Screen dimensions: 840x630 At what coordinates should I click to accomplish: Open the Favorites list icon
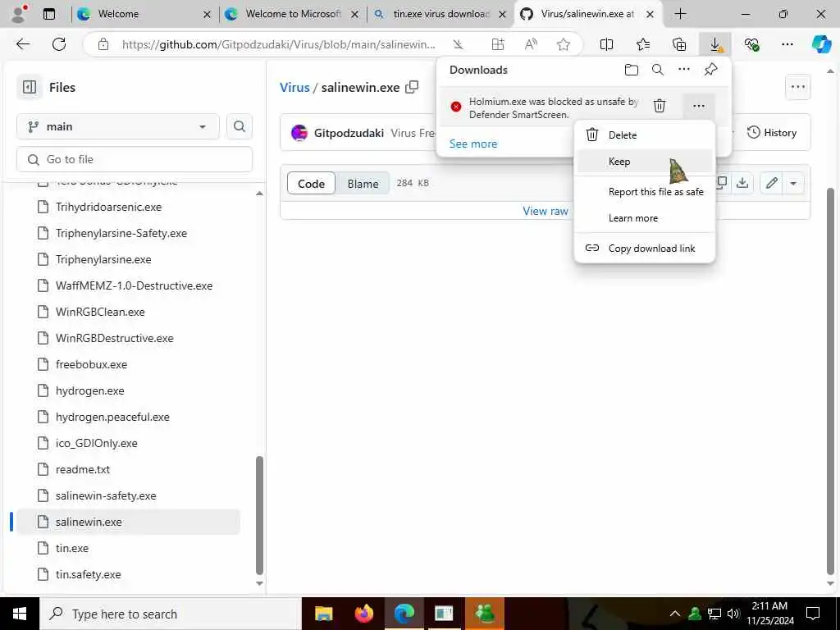point(643,44)
